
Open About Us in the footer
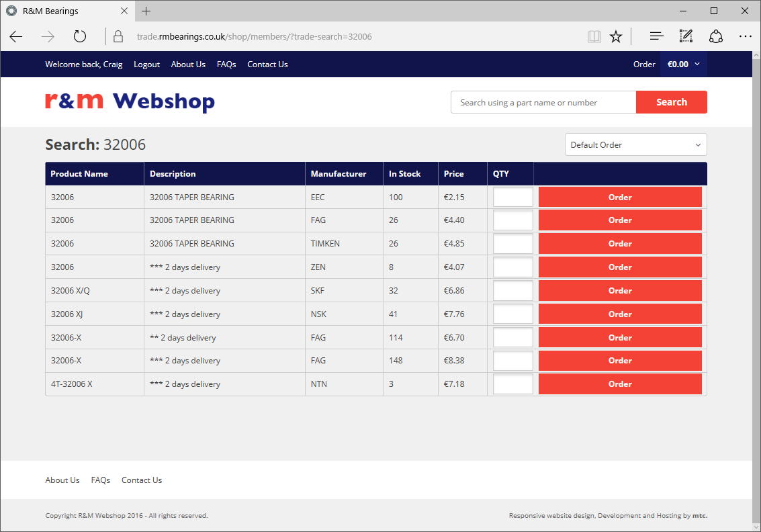click(x=62, y=480)
